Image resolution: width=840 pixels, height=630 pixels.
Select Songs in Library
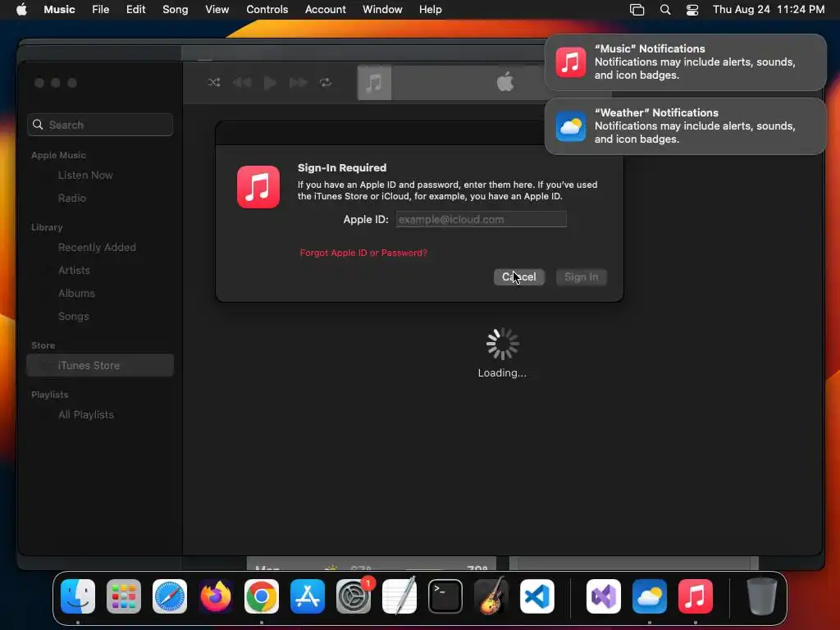tap(73, 317)
